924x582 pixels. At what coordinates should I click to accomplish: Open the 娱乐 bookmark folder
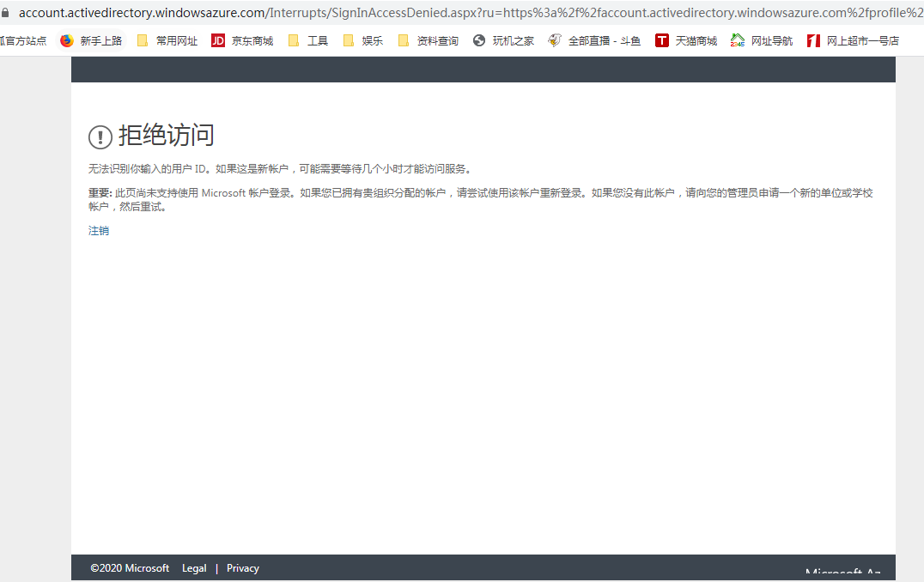click(363, 40)
